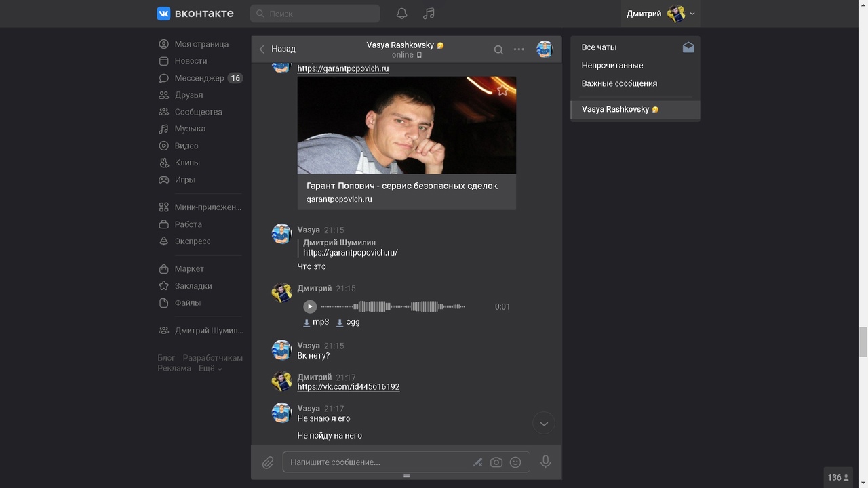The image size is (868, 488).
Task: Open the notifications bell icon
Action: pos(401,14)
